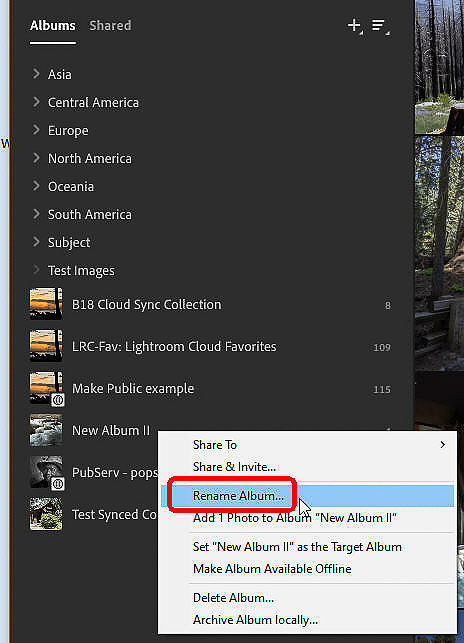This screenshot has height=643, width=464.
Task: Click the top burnt forest photo
Action: [439, 67]
